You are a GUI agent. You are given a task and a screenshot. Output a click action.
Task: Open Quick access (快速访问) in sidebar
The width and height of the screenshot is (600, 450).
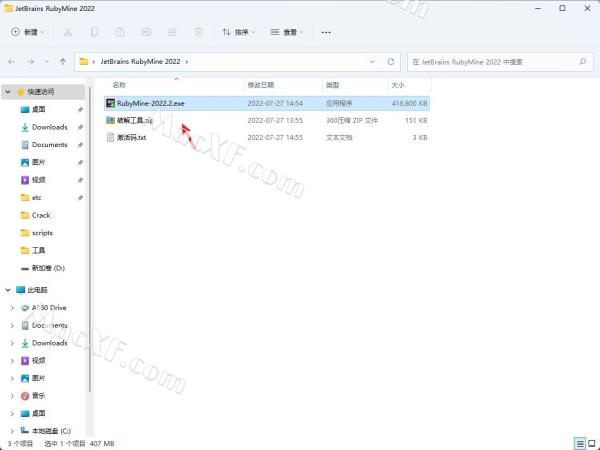click(x=41, y=92)
